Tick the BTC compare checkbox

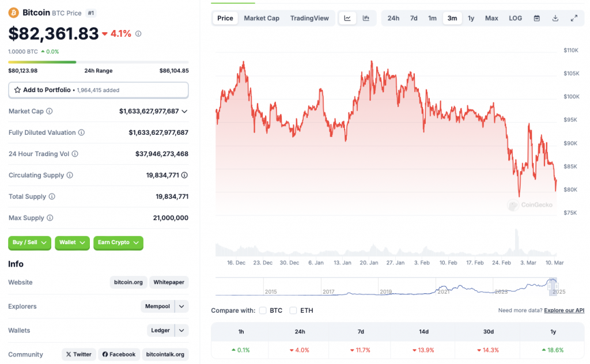tap(263, 310)
